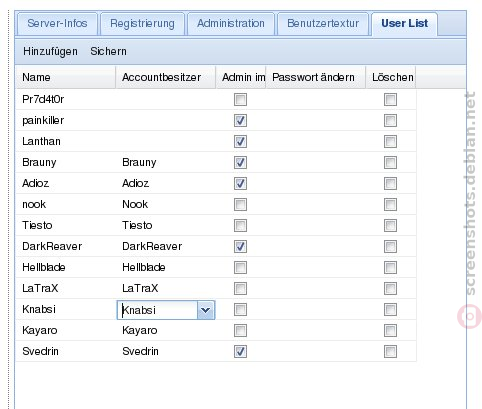
Task: Go to the Benutzertextur tab
Action: (323, 24)
